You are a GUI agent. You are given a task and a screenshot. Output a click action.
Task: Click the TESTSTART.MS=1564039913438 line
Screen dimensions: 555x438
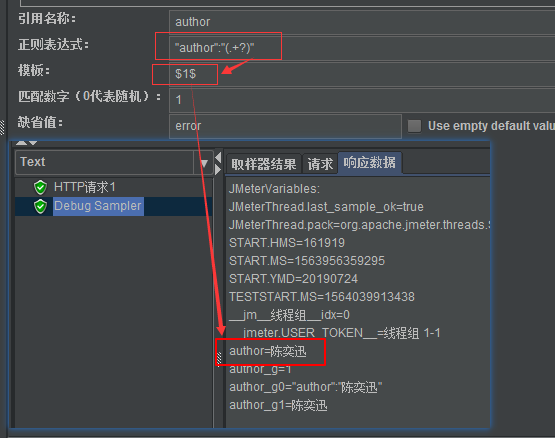coord(322,297)
